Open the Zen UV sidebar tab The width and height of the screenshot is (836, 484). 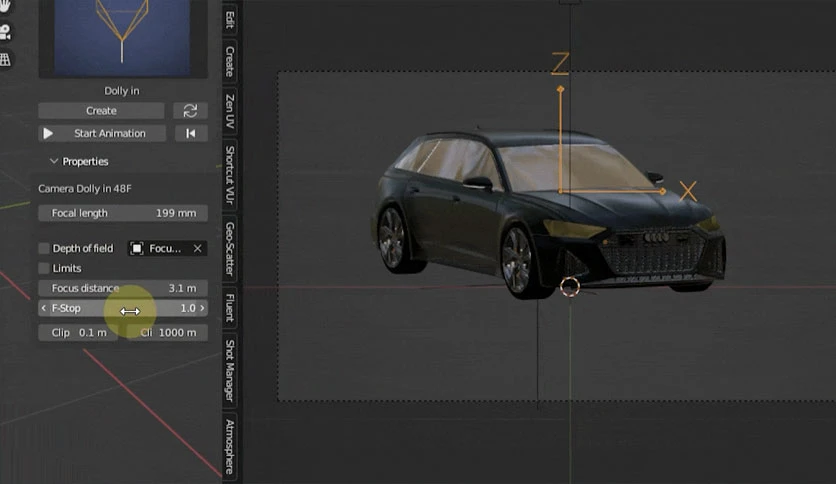coord(230,111)
